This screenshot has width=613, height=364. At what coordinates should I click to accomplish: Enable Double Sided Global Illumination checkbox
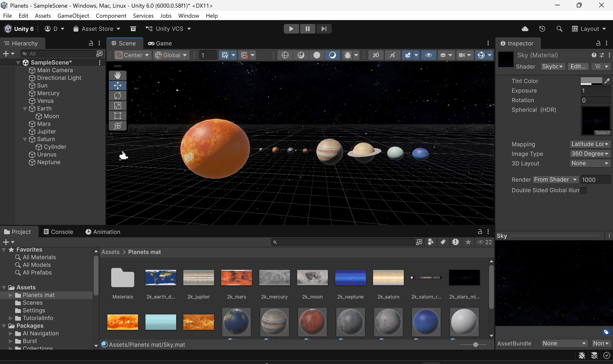point(584,190)
